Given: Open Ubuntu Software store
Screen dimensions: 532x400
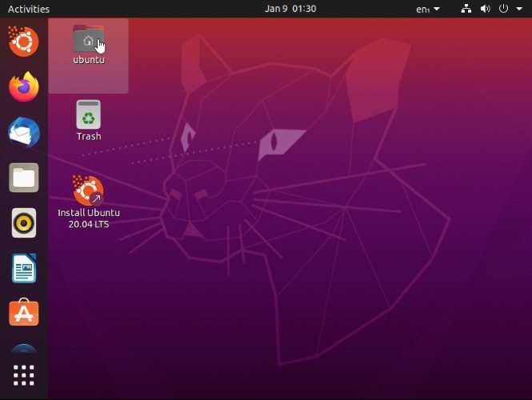Looking at the screenshot, I should pos(23,312).
